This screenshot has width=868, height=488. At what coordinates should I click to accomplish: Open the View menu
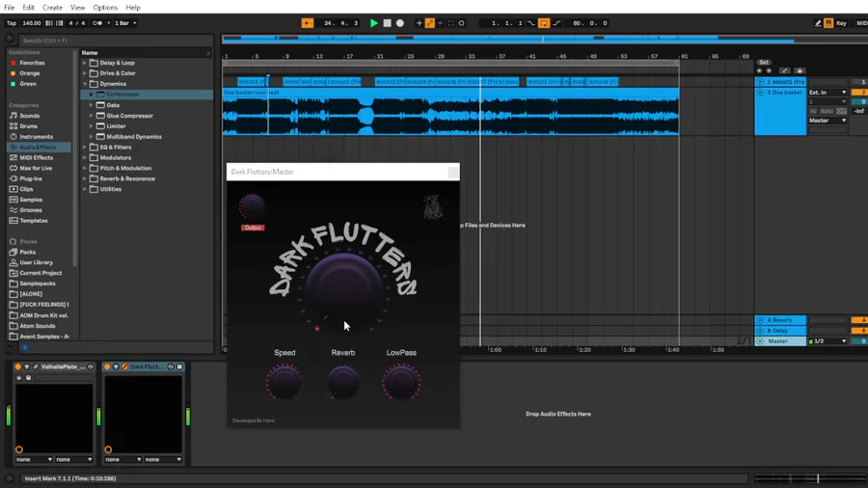tap(77, 7)
